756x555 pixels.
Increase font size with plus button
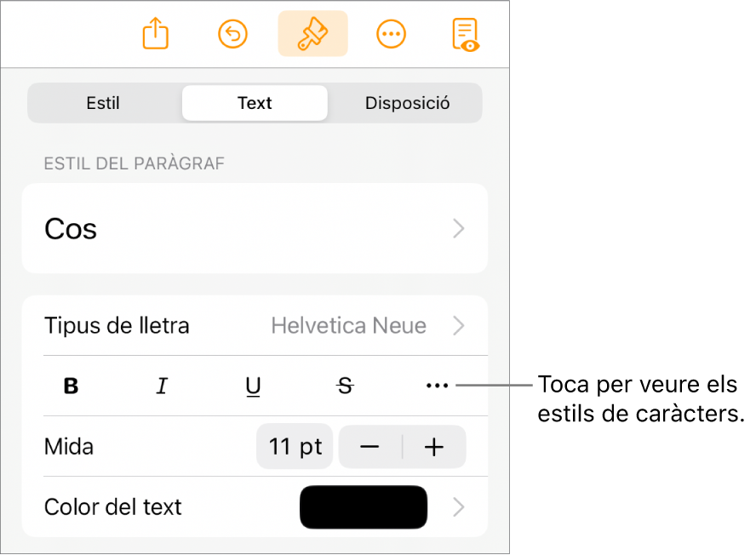tap(434, 447)
